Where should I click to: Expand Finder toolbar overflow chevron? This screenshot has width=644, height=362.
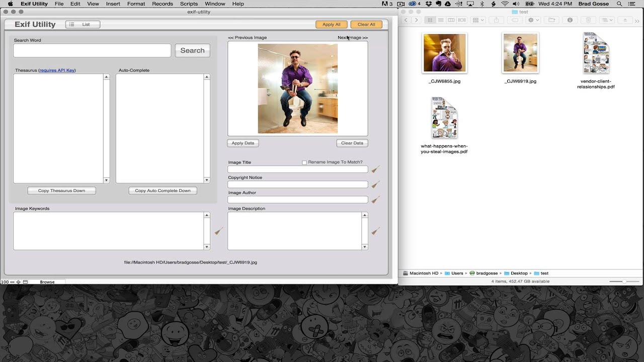pos(637,21)
